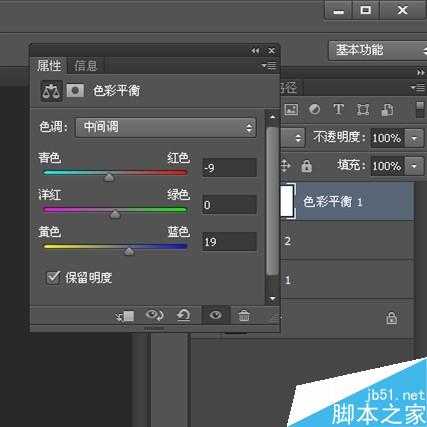427x427 pixels.
Task: Click the 洋红-绿色 slider handle
Action: click(115, 214)
